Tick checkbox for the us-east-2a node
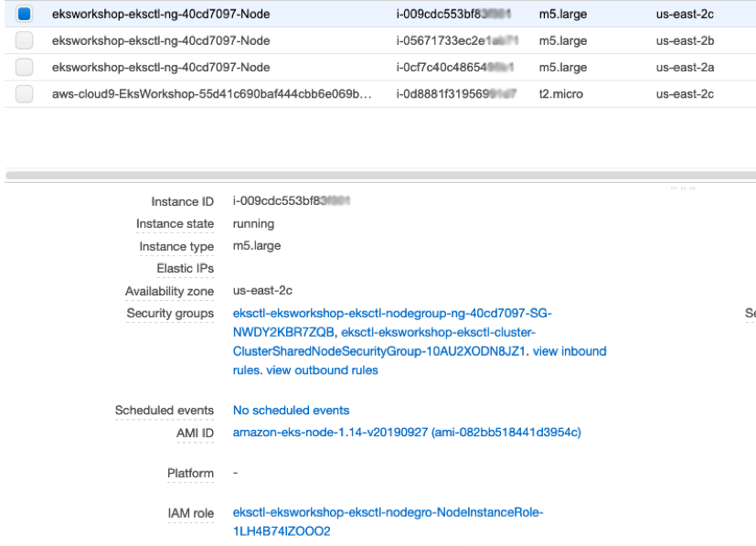 coord(25,67)
